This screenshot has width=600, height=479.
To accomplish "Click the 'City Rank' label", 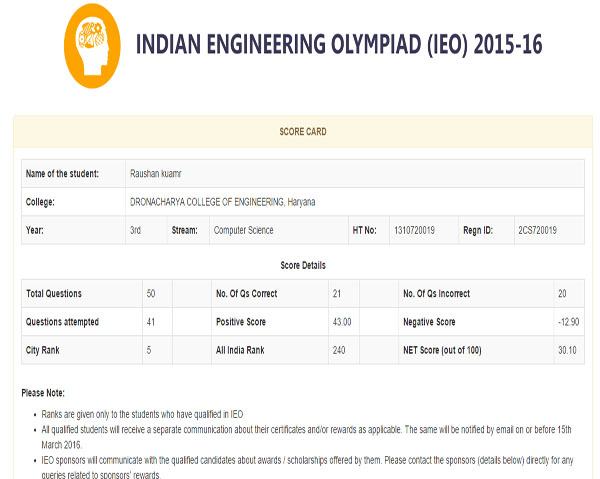I will [42, 350].
